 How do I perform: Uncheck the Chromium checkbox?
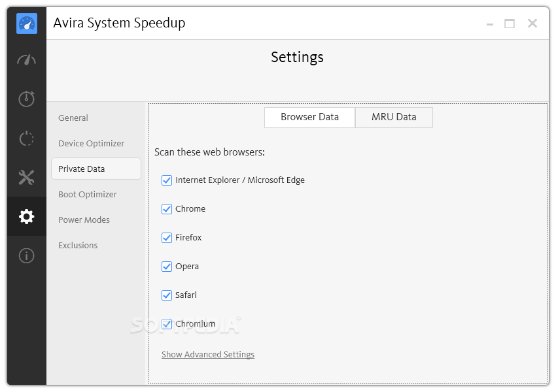[167, 324]
